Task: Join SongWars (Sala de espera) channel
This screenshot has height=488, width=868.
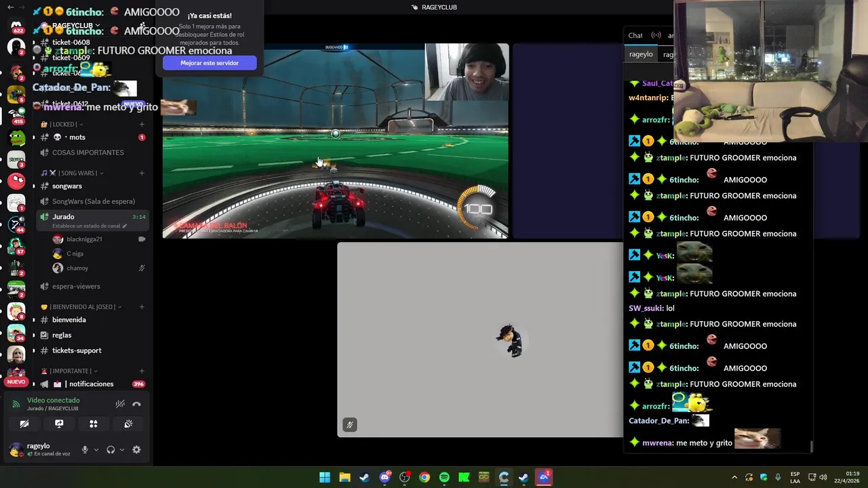Action: coord(92,201)
